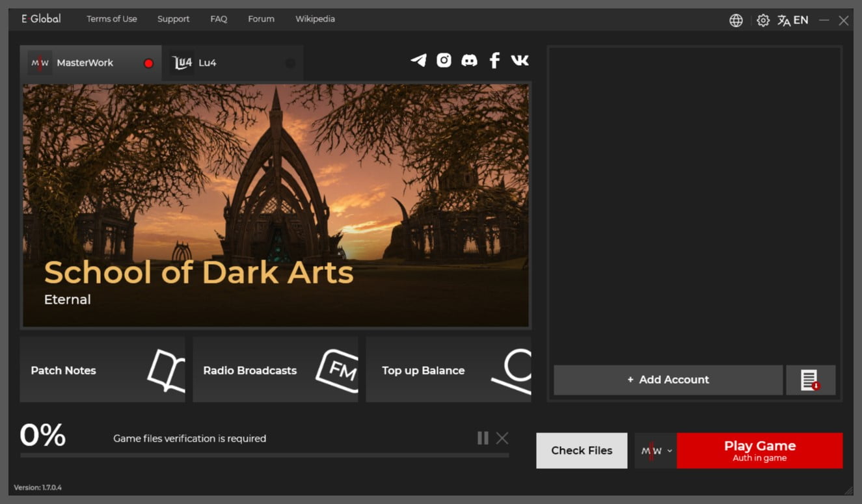This screenshot has height=504, width=862.
Task: Click the E-Global logo
Action: [x=41, y=19]
